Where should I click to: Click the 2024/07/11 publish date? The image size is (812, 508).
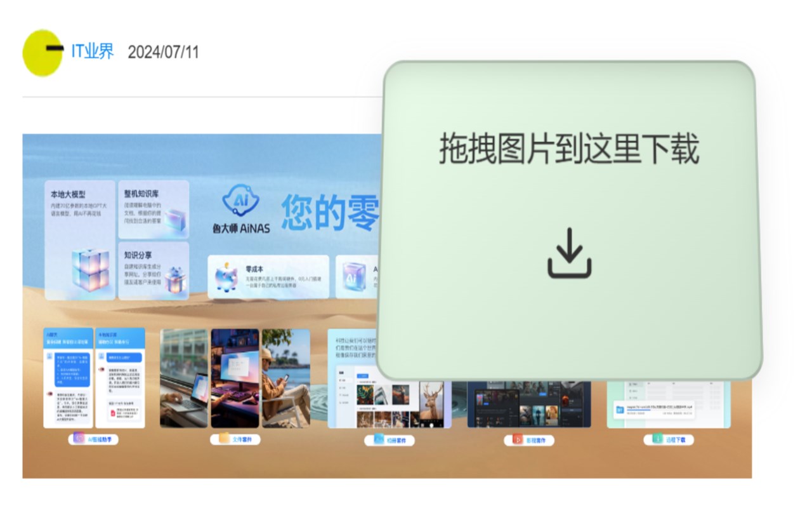pos(163,52)
